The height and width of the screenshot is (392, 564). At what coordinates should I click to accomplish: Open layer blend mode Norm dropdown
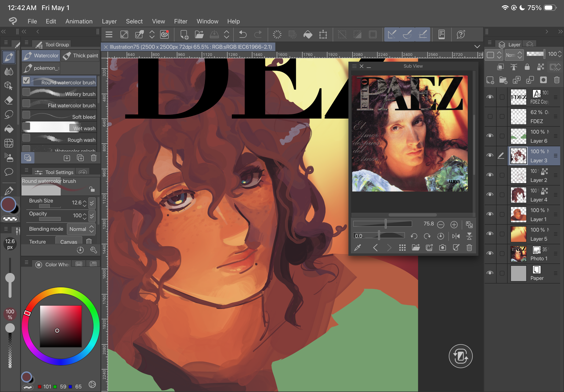(514, 55)
